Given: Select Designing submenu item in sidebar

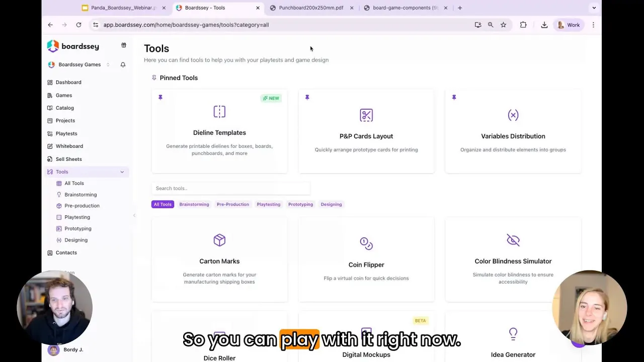Looking at the screenshot, I should (76, 240).
